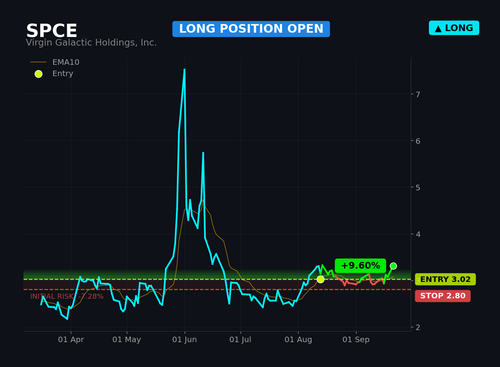500x367 pixels.
Task: Click the price axis value 6
Action: (418, 141)
